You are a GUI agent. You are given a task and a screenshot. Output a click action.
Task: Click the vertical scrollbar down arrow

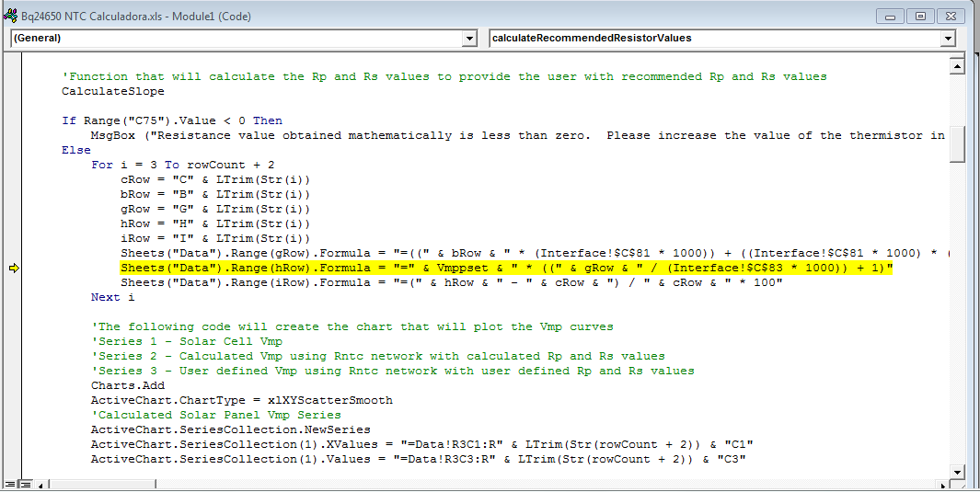957,472
